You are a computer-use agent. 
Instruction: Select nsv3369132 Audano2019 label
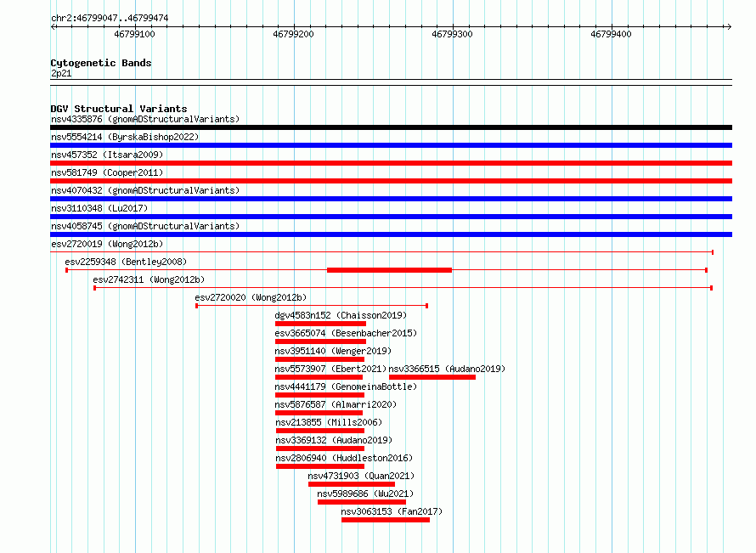334,440
